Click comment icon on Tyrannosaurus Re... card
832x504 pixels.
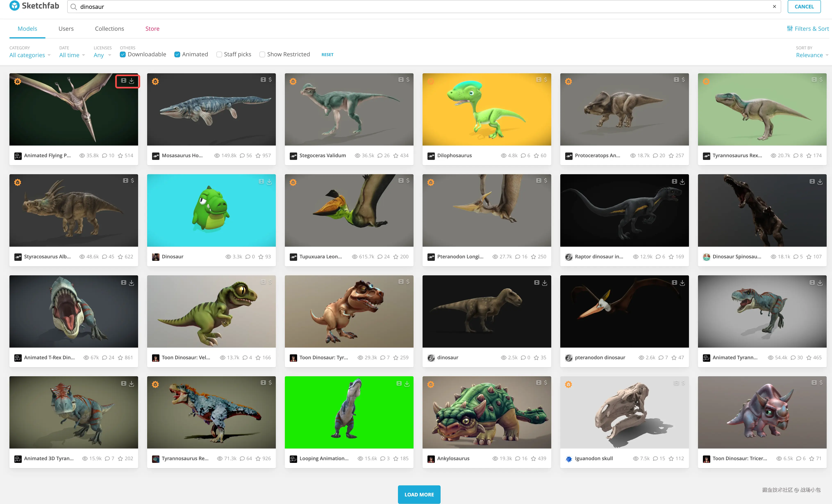click(242, 459)
